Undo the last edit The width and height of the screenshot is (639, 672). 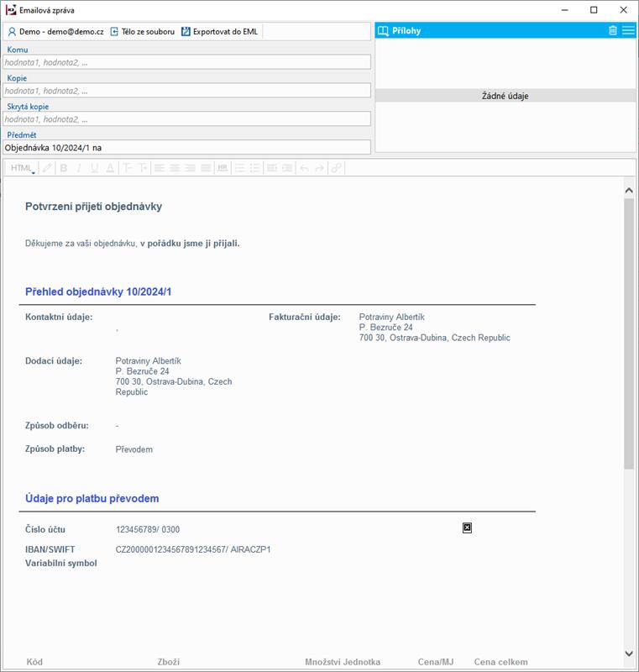[304, 168]
